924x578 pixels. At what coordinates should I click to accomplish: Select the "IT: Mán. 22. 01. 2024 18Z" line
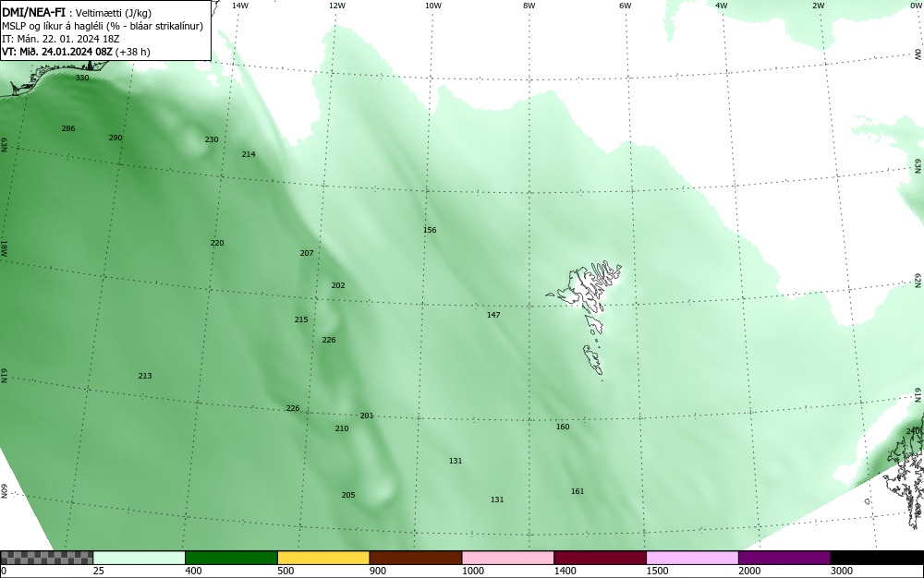[61, 39]
